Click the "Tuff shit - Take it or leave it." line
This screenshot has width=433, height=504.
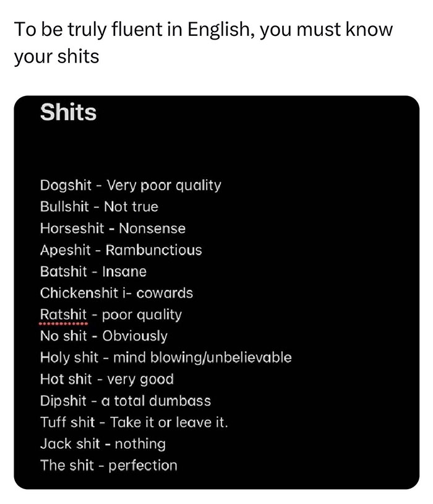(134, 422)
